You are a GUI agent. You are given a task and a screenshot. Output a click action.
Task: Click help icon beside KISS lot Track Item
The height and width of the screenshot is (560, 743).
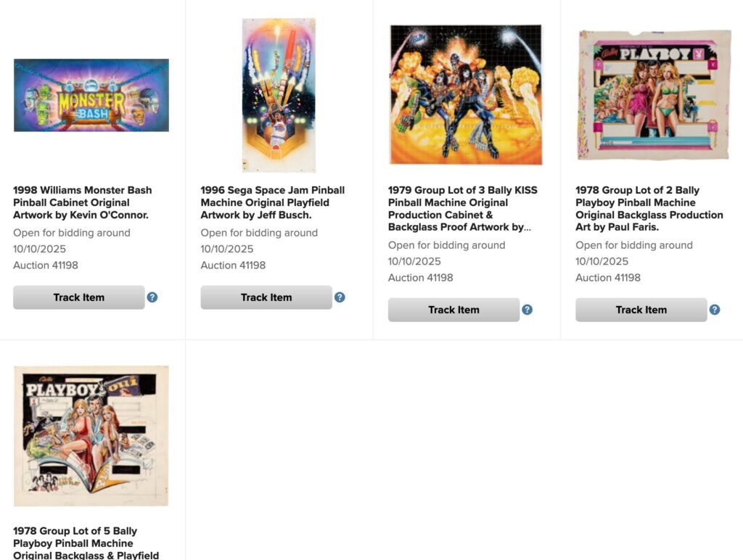pyautogui.click(x=527, y=310)
